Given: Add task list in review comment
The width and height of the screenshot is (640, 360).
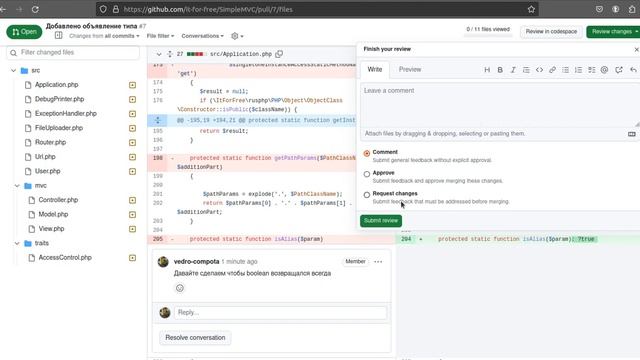Looking at the screenshot, I should pyautogui.click(x=591, y=70).
